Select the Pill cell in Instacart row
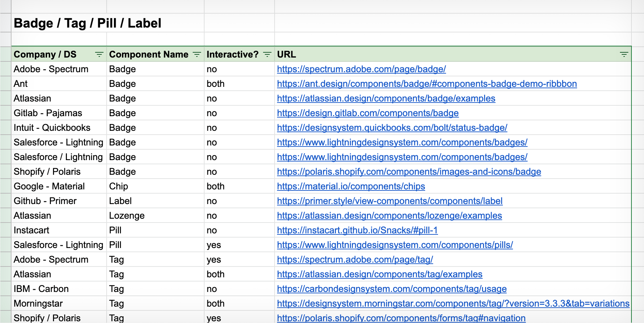Image resolution: width=644 pixels, height=323 pixels. click(x=155, y=230)
